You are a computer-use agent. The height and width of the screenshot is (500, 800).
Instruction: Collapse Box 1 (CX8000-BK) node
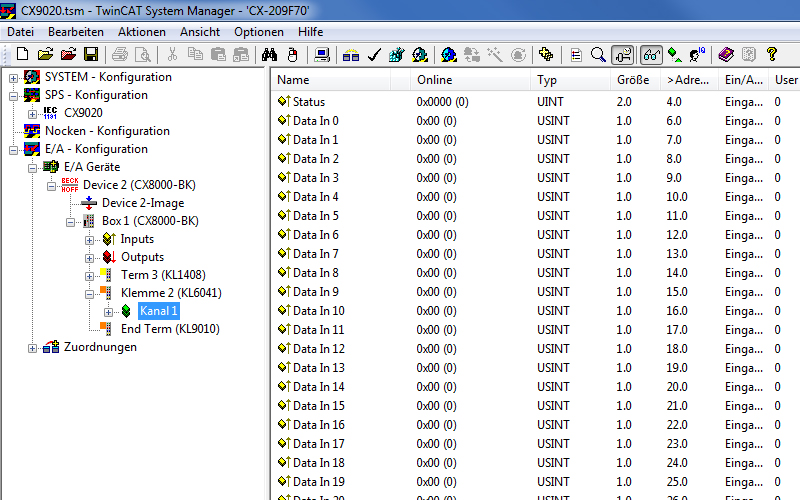click(x=70, y=222)
